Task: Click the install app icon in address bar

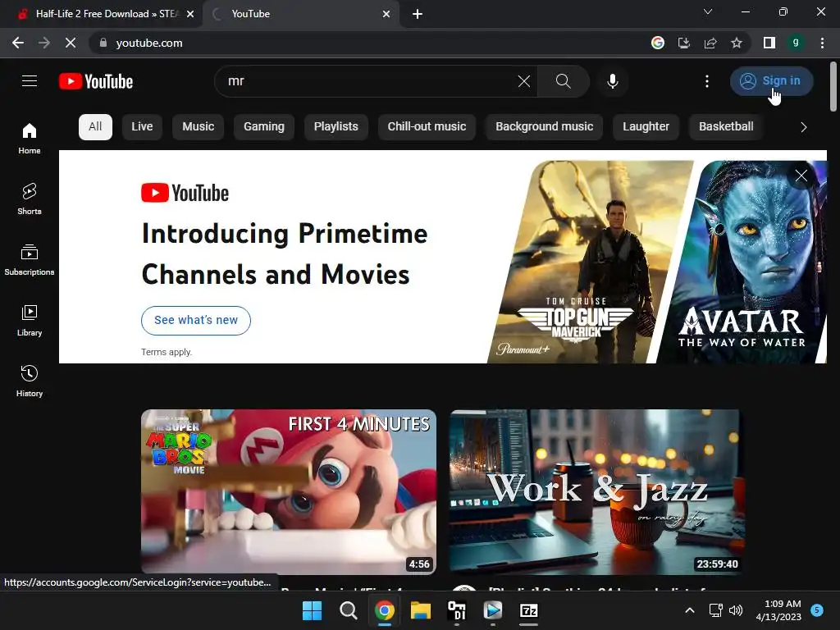Action: coord(684,43)
